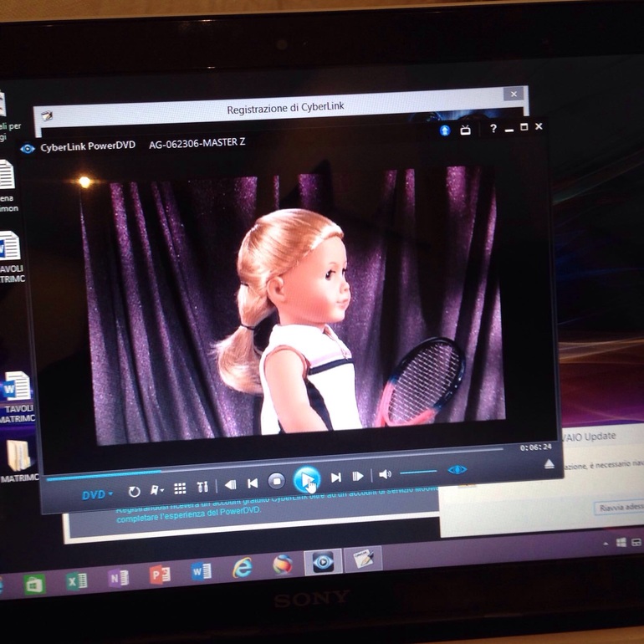Step one frame forward
Viewport: 644px width, 644px height.
(x=358, y=477)
